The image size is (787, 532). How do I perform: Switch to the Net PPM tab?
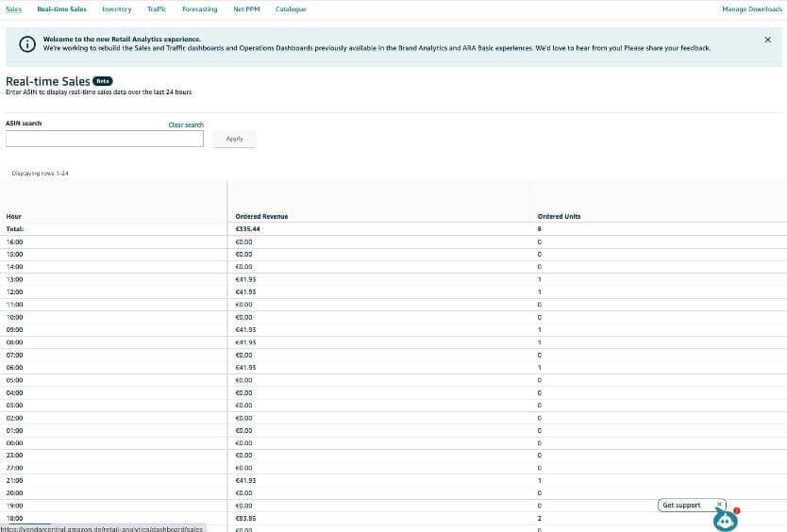coord(246,8)
